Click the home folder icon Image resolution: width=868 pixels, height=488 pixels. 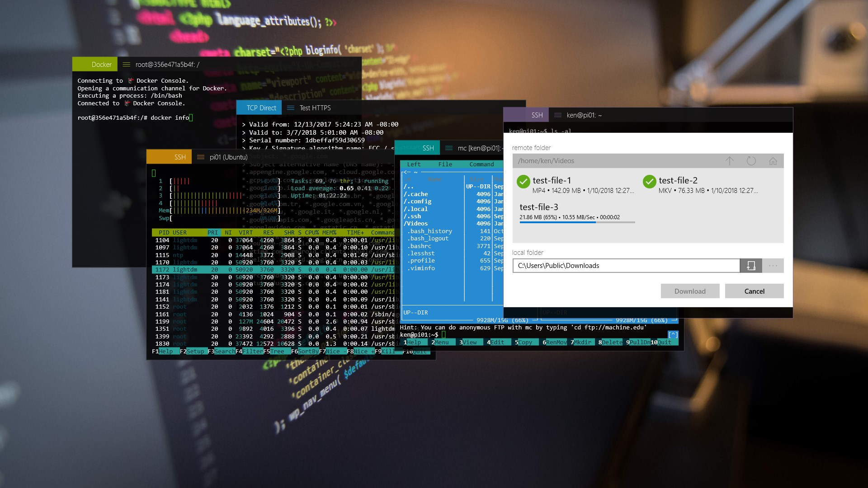coord(773,161)
